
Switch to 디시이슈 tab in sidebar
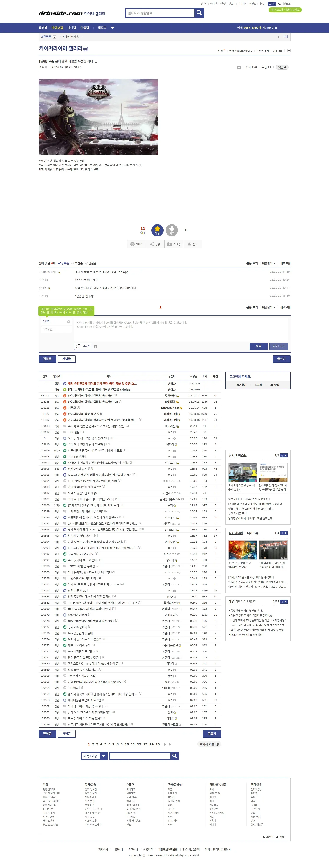(x=252, y=533)
